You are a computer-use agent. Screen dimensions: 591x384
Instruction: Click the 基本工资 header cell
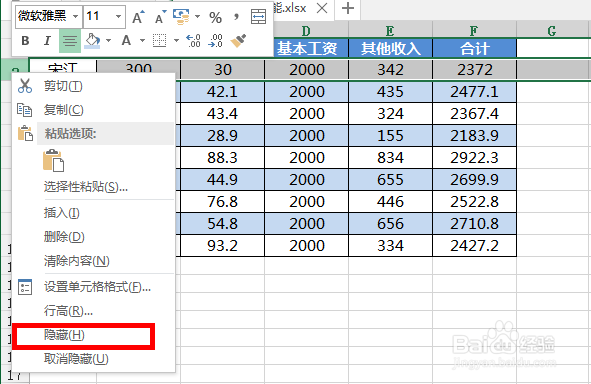307,48
